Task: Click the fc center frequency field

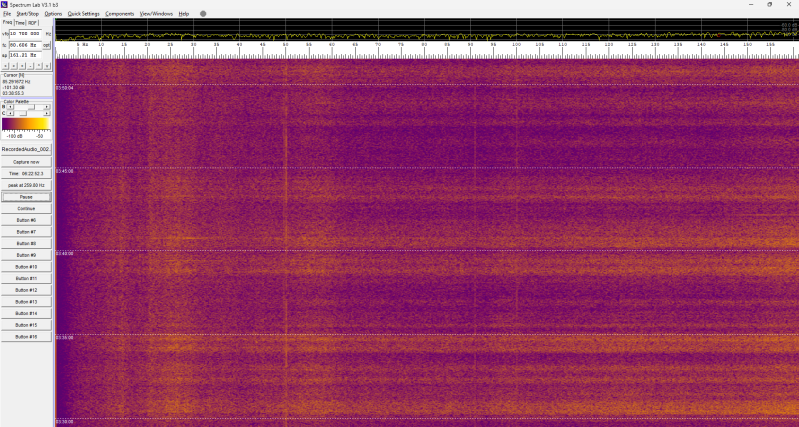Action: tap(25, 45)
